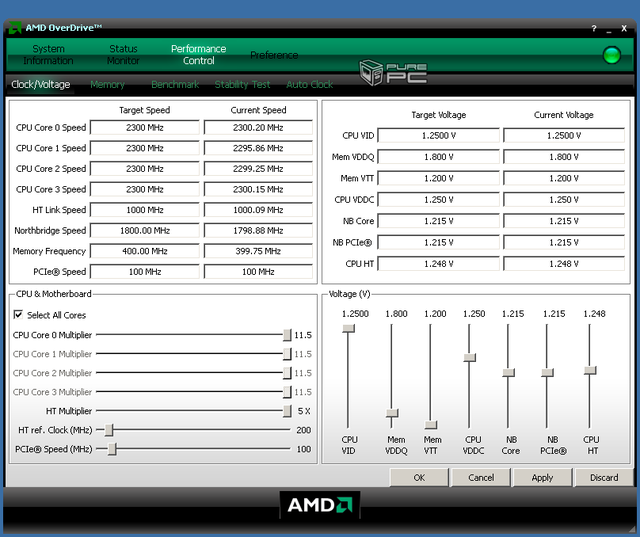
Task: Switch to the Auto Clock sub-tab
Action: click(309, 84)
